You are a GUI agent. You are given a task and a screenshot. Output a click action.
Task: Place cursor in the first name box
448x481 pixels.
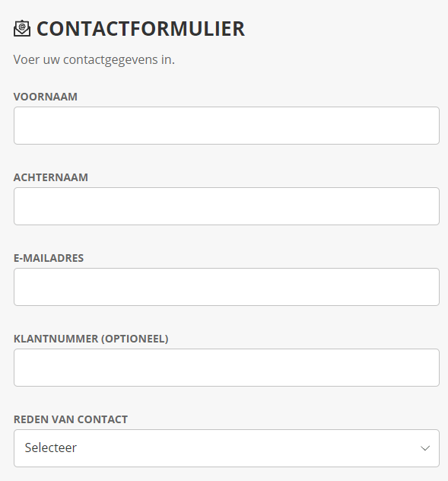[227, 126]
